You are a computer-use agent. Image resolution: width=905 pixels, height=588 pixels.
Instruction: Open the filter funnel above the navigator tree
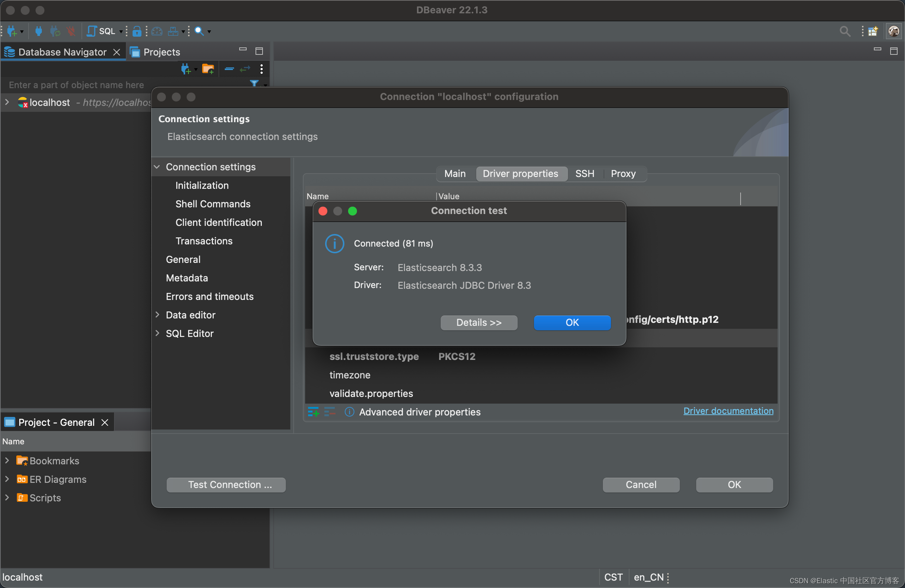(255, 84)
